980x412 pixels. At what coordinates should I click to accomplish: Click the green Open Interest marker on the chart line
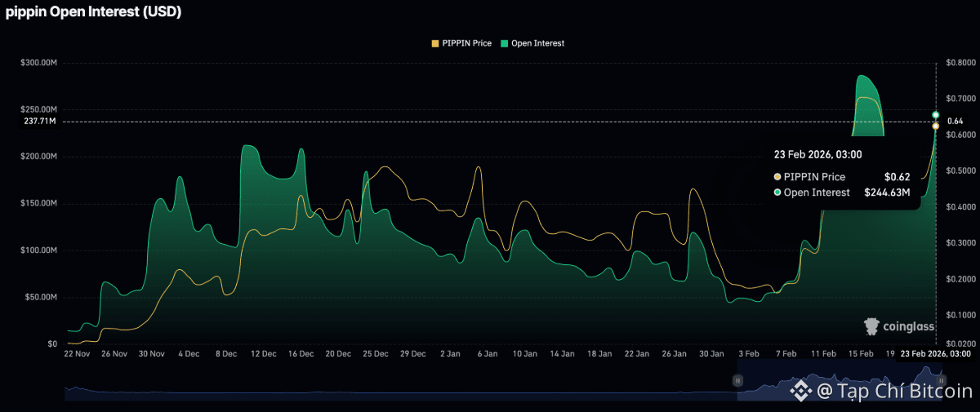(x=936, y=114)
